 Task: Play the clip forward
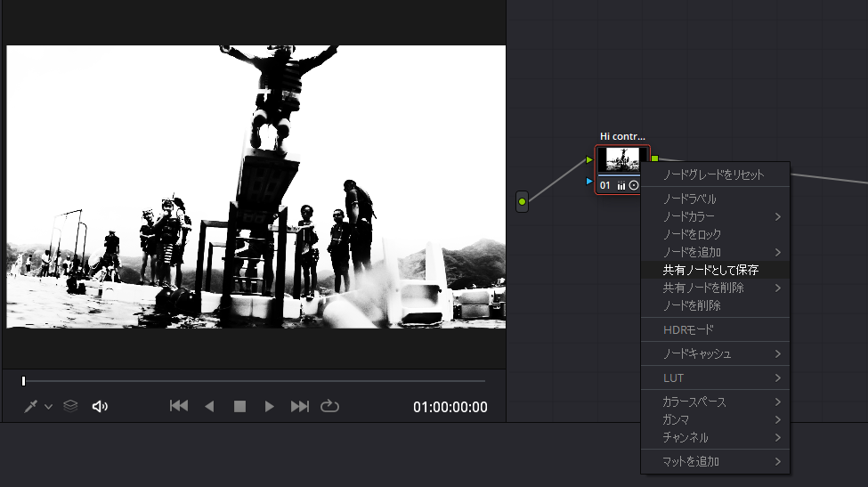click(269, 406)
